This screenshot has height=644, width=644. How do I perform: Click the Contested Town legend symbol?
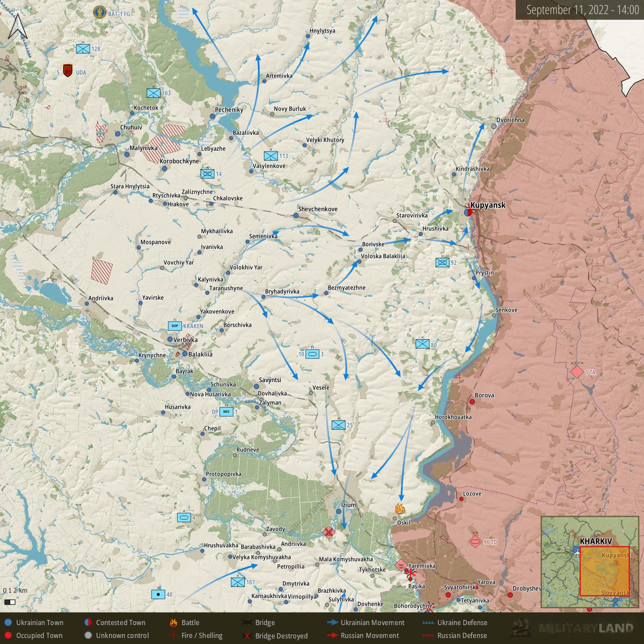coord(88,623)
